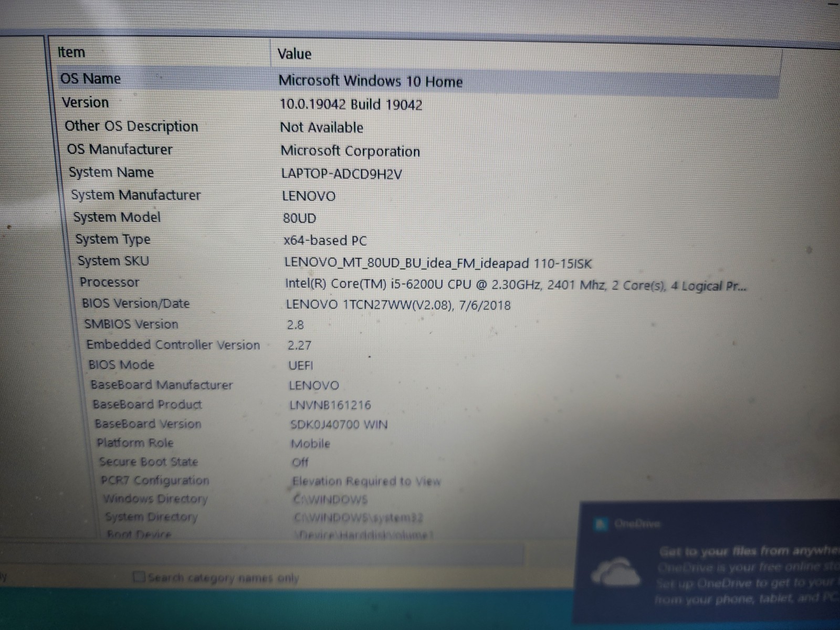Select the 'System Directory' row

point(151,517)
